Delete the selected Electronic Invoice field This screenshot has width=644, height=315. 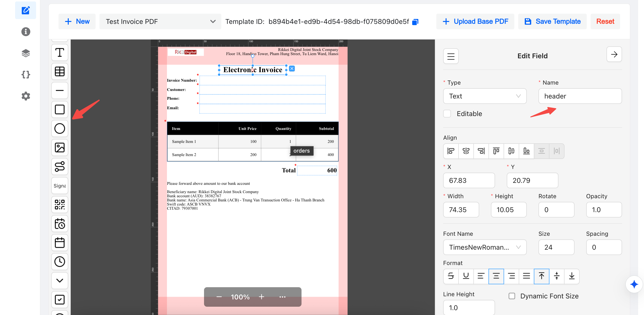292,69
